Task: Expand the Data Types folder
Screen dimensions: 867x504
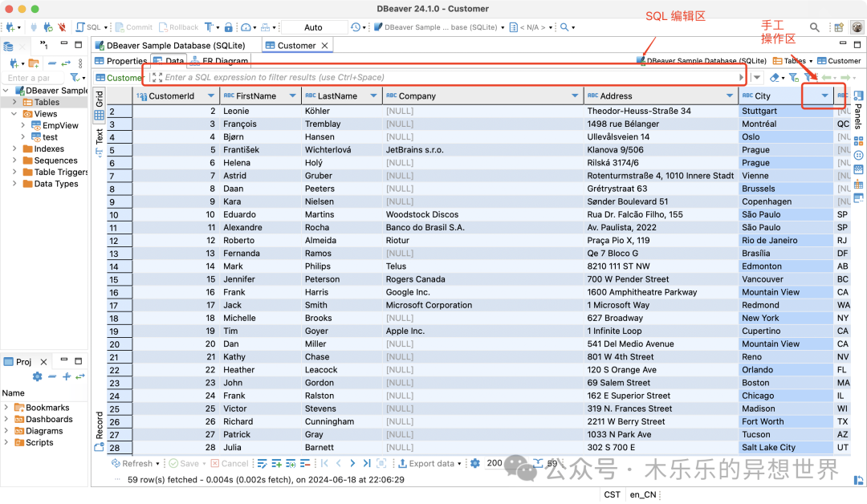Action: click(14, 184)
